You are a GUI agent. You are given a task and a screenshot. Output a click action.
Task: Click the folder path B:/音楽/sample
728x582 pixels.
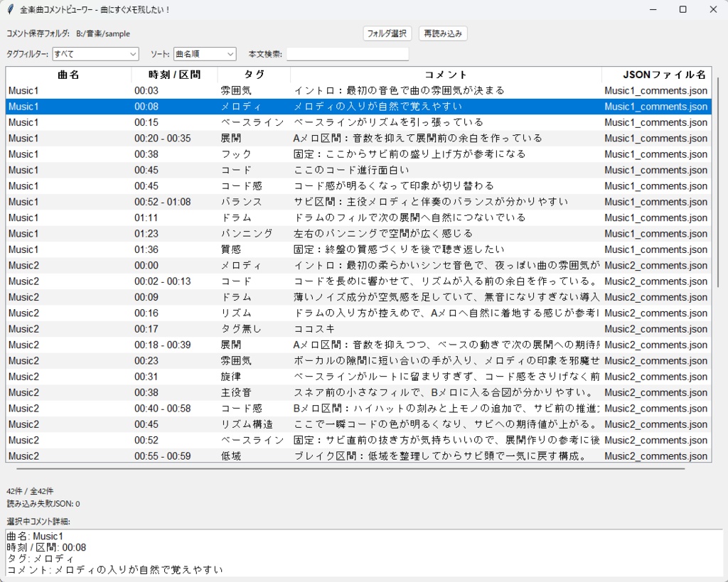point(103,33)
